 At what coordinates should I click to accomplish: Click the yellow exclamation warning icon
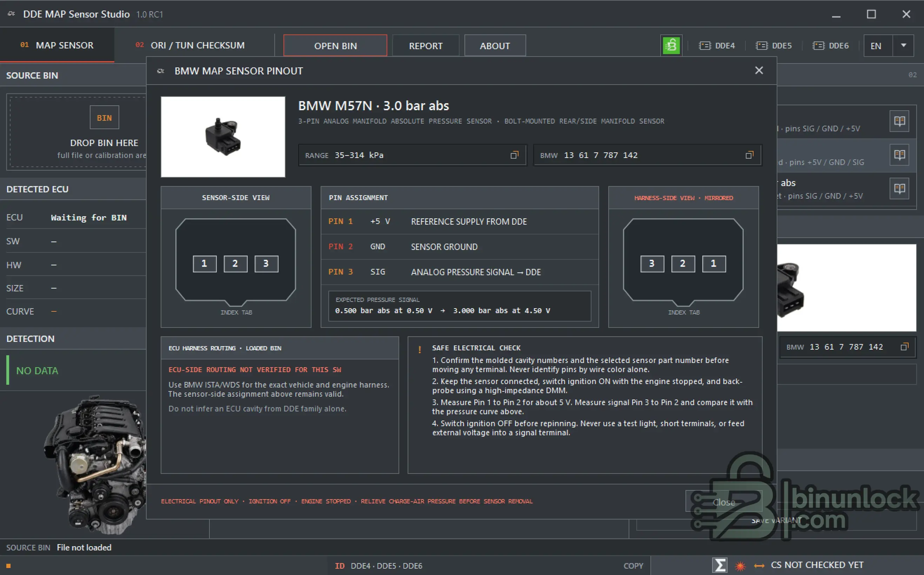420,349
